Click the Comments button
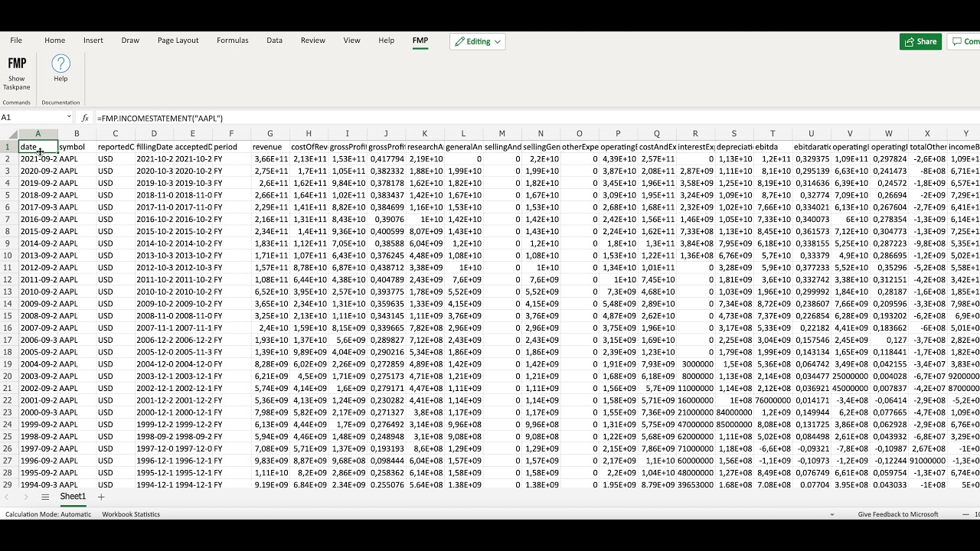Image resolution: width=980 pixels, height=551 pixels. (964, 41)
